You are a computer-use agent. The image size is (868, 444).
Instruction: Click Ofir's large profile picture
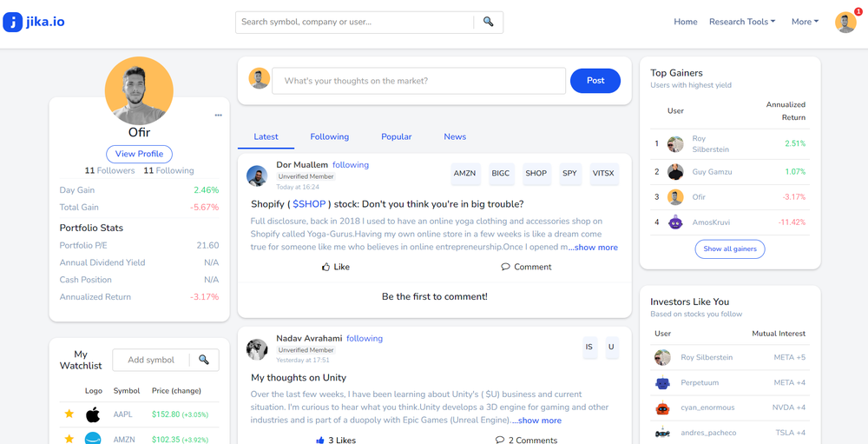point(139,91)
